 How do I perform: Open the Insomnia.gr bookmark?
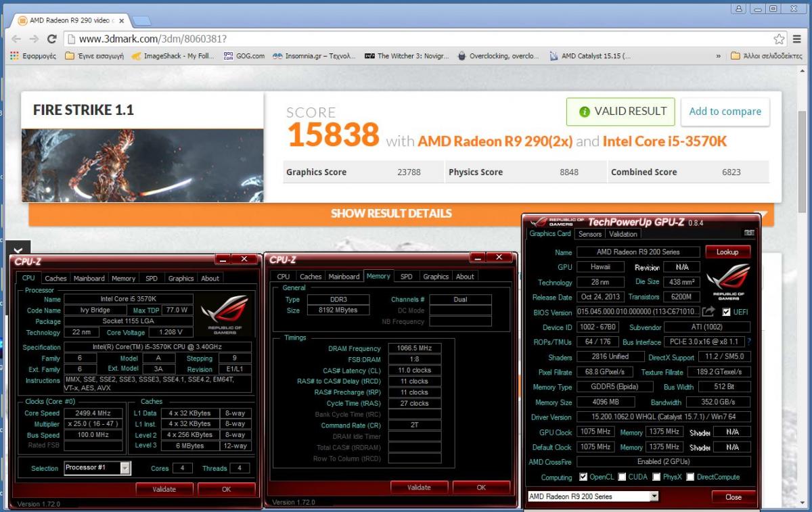pyautogui.click(x=313, y=56)
